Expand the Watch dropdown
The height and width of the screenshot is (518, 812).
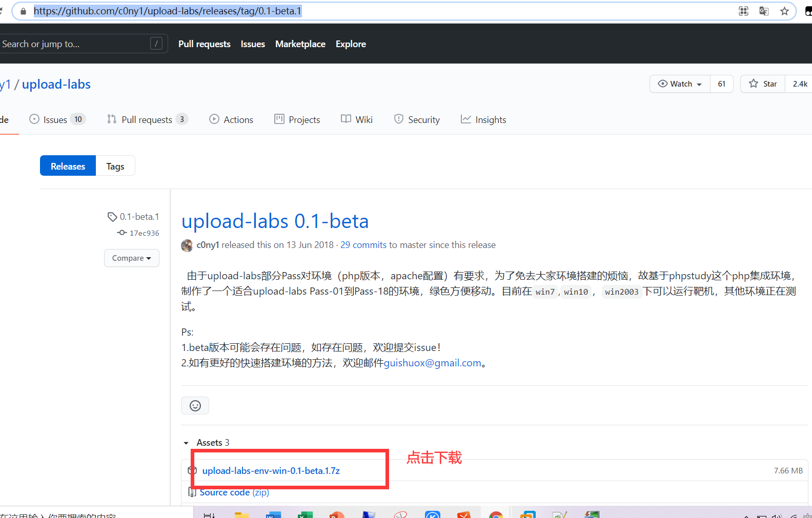pyautogui.click(x=680, y=84)
